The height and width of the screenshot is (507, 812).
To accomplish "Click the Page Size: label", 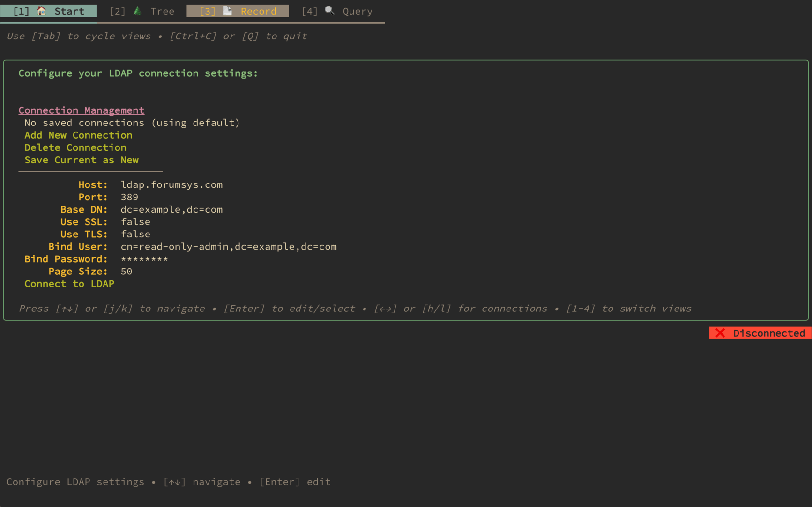I will click(78, 271).
